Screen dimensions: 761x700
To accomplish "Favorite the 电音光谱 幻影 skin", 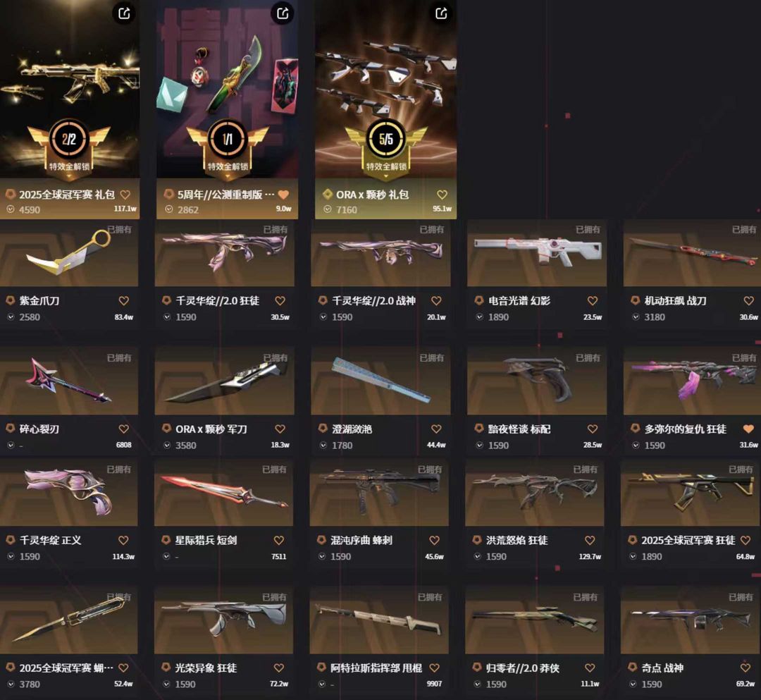I will 593,301.
